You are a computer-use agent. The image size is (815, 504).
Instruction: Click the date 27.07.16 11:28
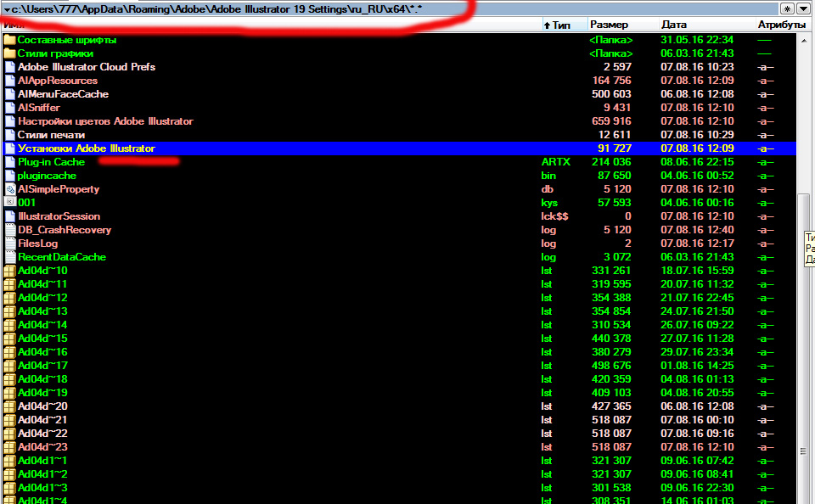pos(697,339)
